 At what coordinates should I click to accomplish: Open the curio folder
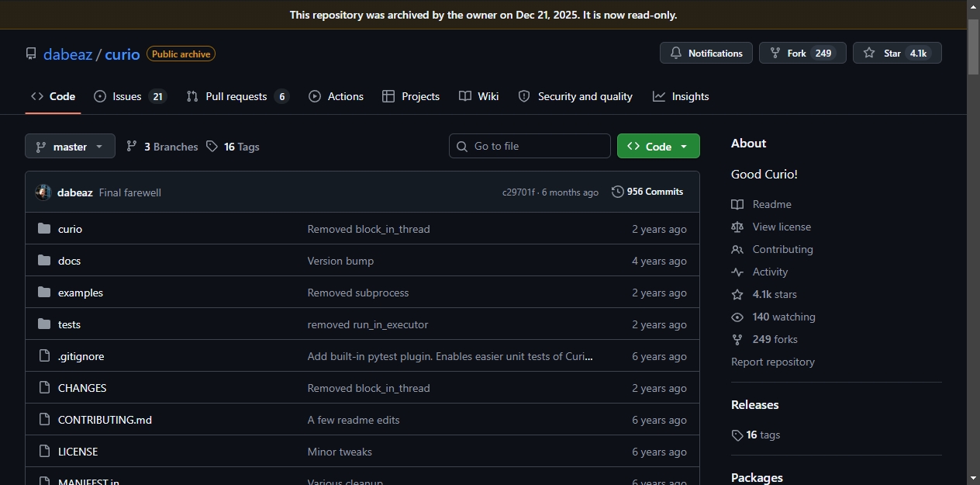coord(70,229)
